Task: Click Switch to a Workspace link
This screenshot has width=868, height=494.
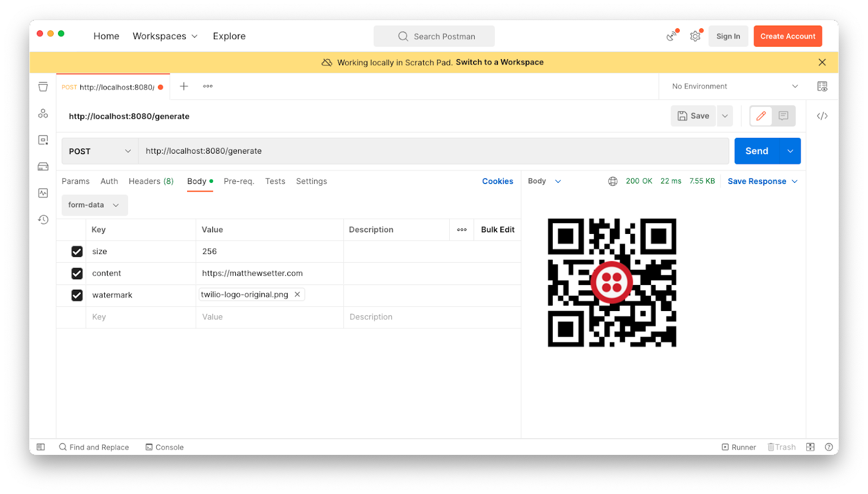Action: click(x=500, y=62)
